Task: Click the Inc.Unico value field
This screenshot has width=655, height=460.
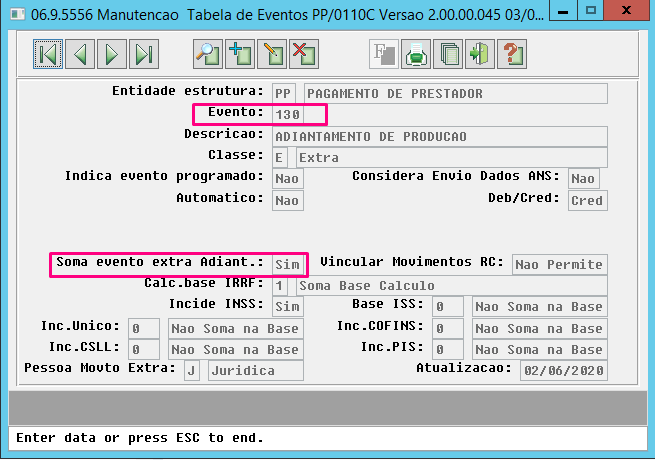Action: (144, 328)
